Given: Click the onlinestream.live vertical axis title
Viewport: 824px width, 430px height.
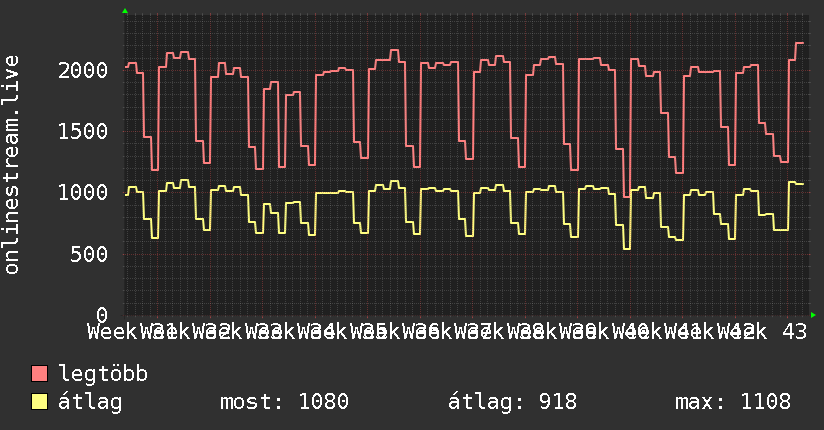Looking at the screenshot, I should click(x=12, y=165).
